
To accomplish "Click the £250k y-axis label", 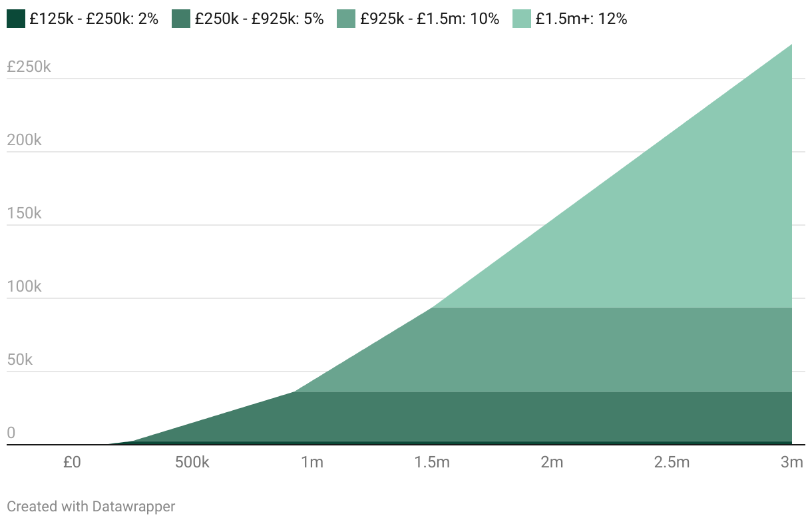I will click(29, 67).
